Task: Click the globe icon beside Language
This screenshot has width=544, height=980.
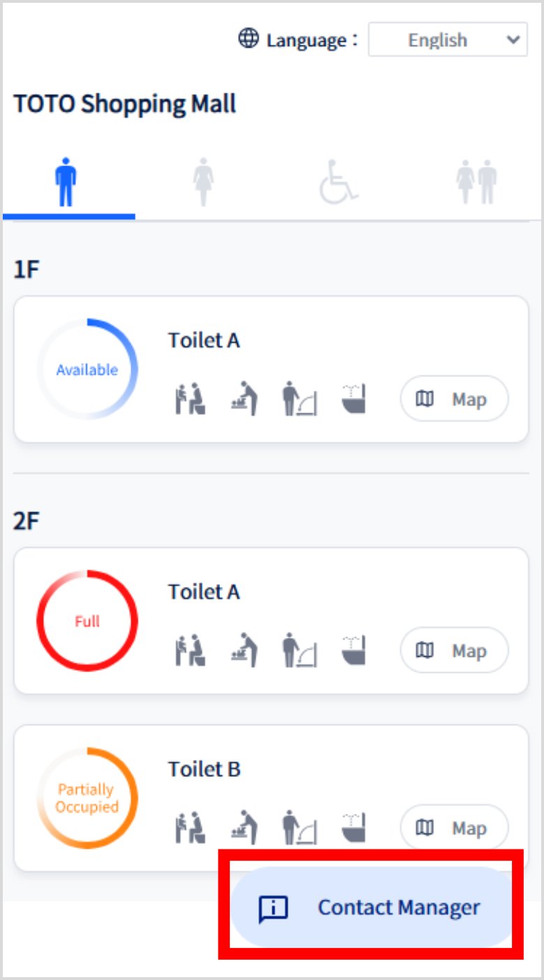Action: 249,39
